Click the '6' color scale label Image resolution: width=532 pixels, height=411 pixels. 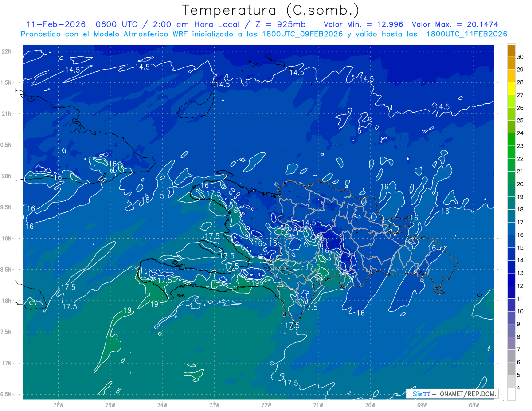pyautogui.click(x=519, y=363)
